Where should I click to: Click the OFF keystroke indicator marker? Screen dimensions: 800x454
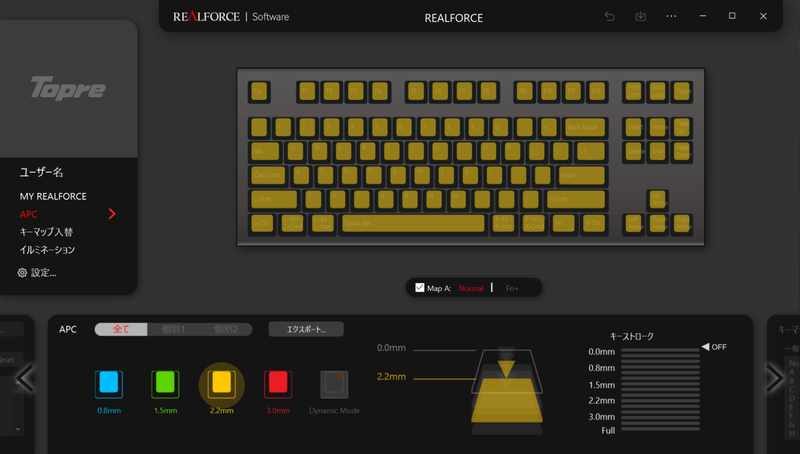714,347
